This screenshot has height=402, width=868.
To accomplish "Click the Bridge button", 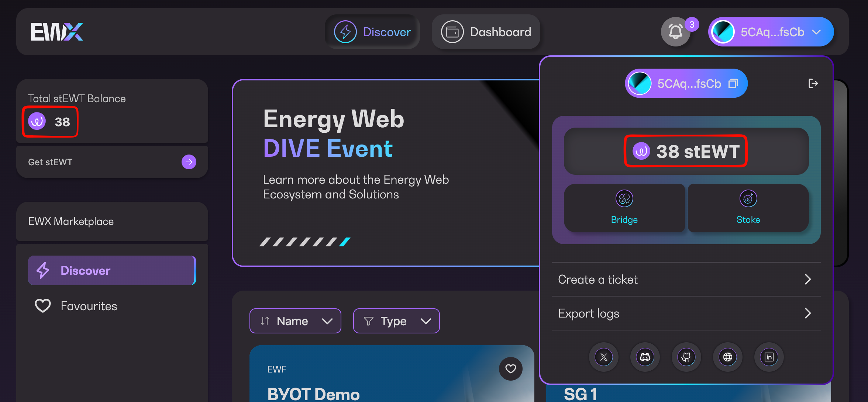I will point(624,208).
